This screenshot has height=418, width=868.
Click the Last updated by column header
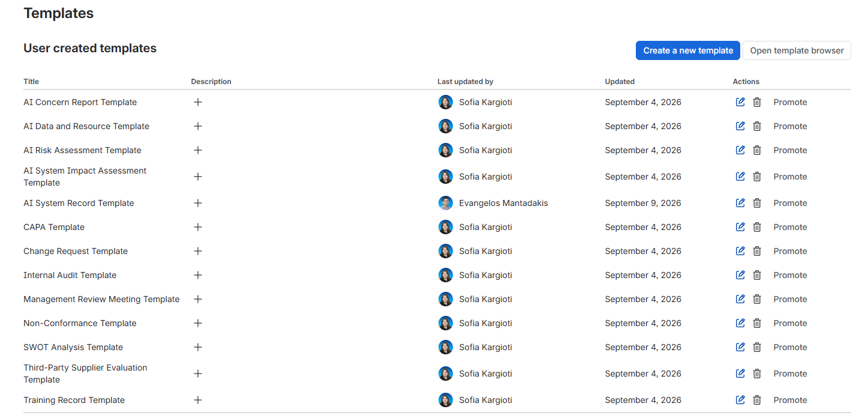click(465, 82)
